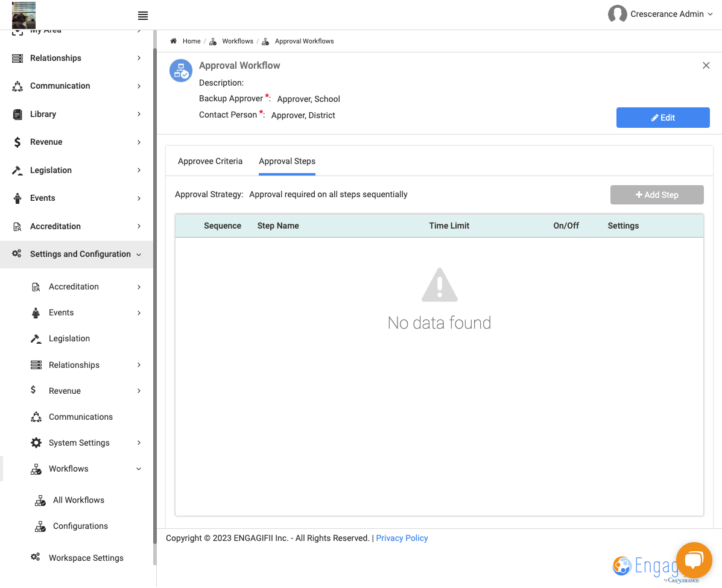Click the Sequence column header
Viewport: 722px width, 588px height.
[223, 226]
